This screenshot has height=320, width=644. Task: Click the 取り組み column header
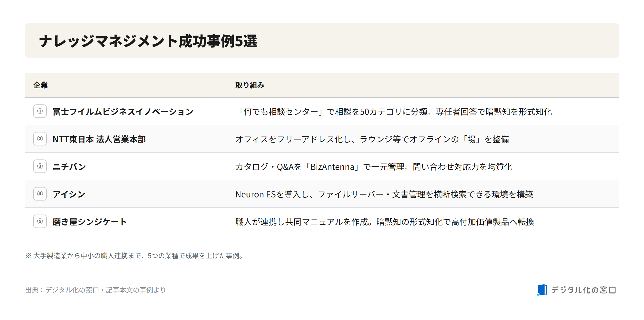click(x=250, y=85)
